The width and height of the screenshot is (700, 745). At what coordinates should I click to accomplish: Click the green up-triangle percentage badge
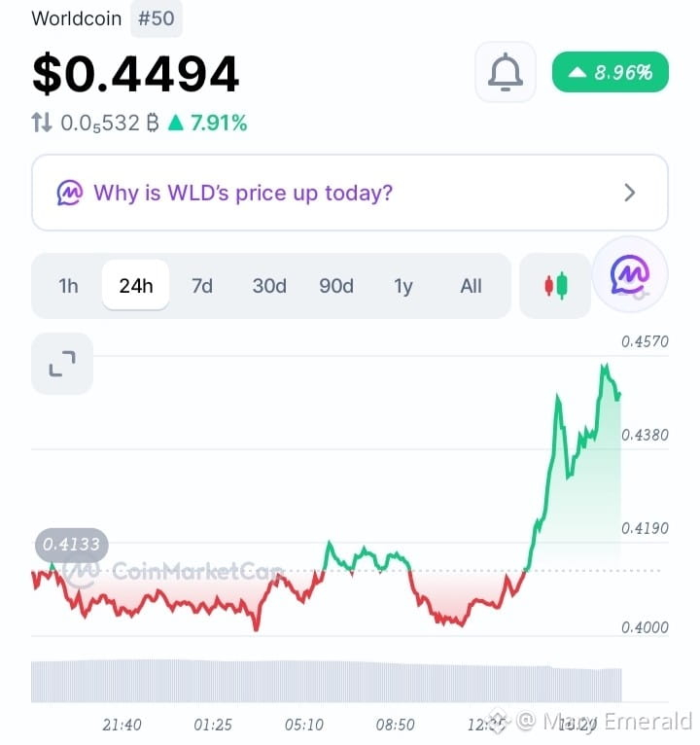(611, 72)
